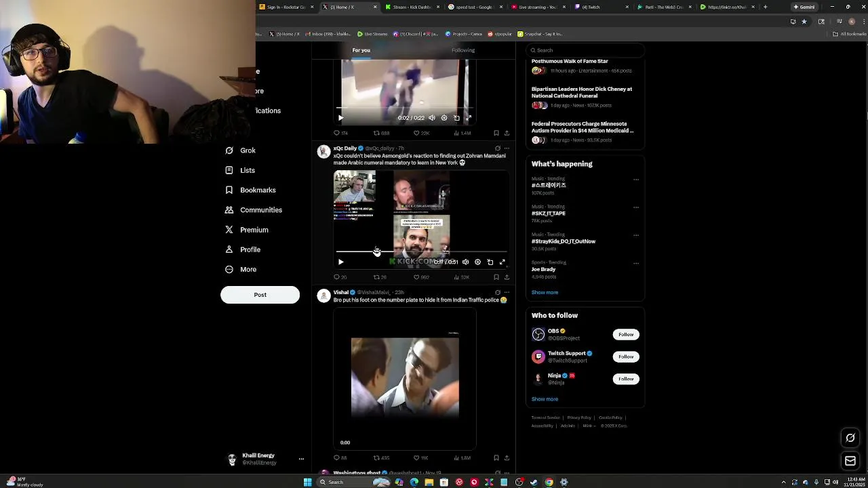Show more under What's happening
This screenshot has width=868, height=488.
(545, 293)
